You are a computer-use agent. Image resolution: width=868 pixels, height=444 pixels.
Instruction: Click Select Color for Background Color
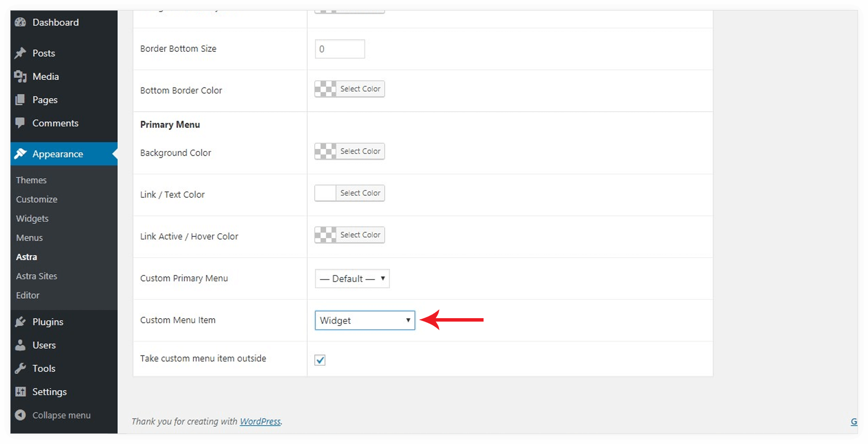pos(360,151)
